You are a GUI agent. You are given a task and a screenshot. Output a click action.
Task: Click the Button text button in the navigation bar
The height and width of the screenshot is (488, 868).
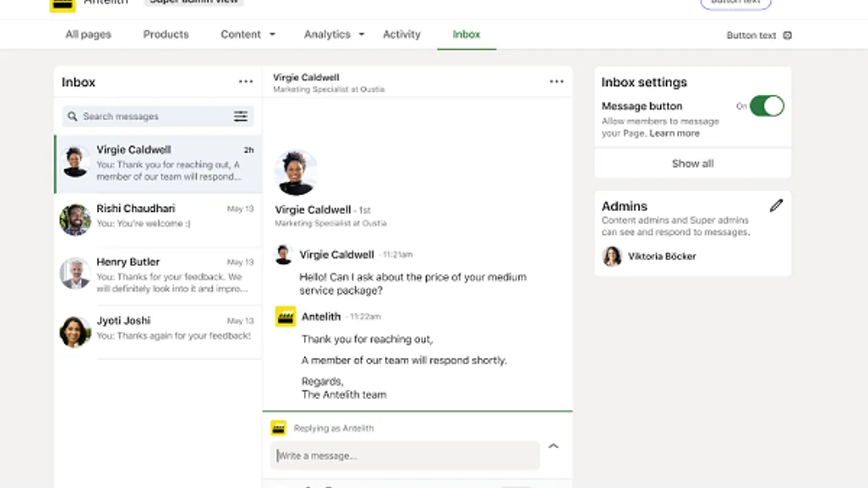pos(759,35)
